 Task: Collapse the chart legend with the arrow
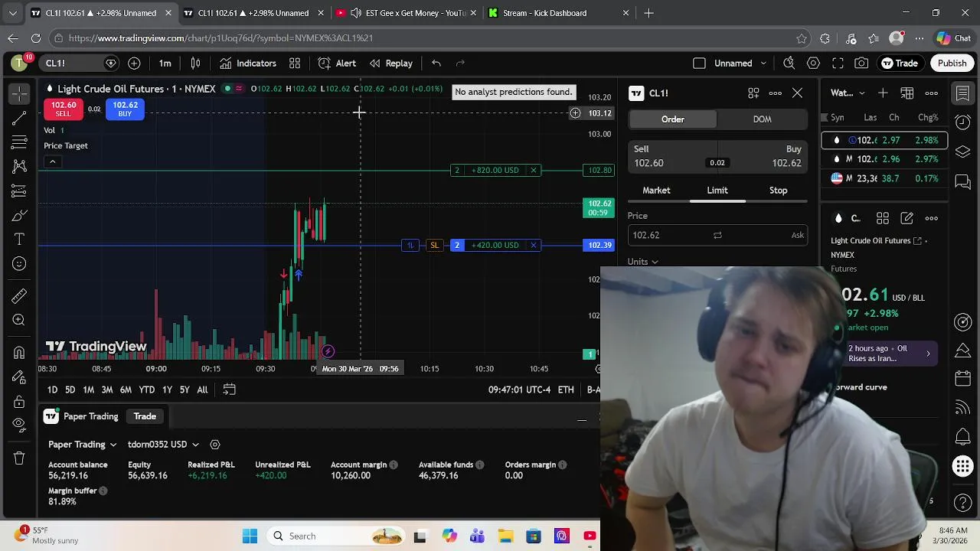point(52,161)
